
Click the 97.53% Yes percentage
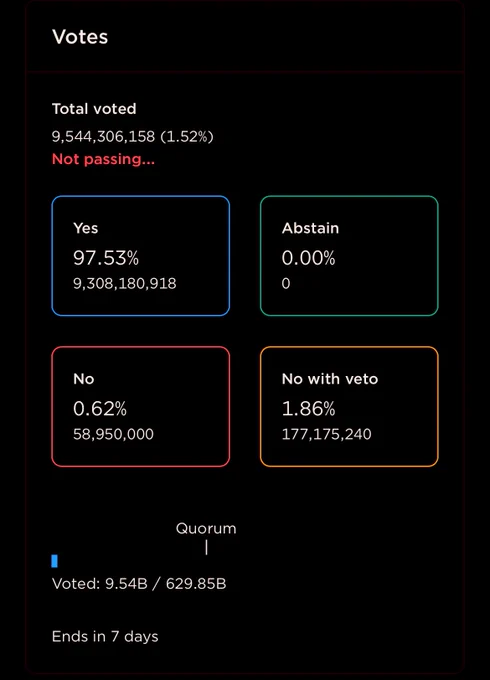tap(106, 258)
